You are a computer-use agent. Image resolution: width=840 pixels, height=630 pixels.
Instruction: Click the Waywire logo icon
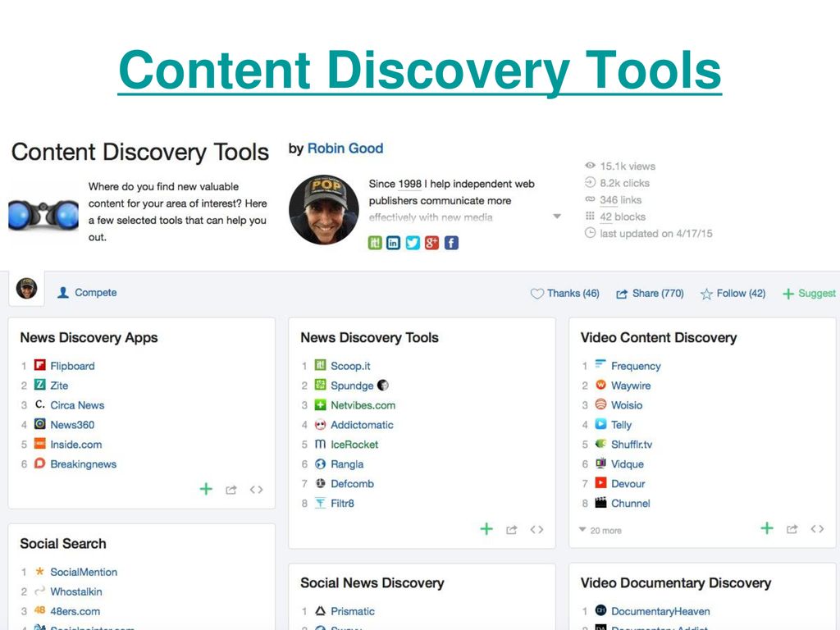coord(601,385)
